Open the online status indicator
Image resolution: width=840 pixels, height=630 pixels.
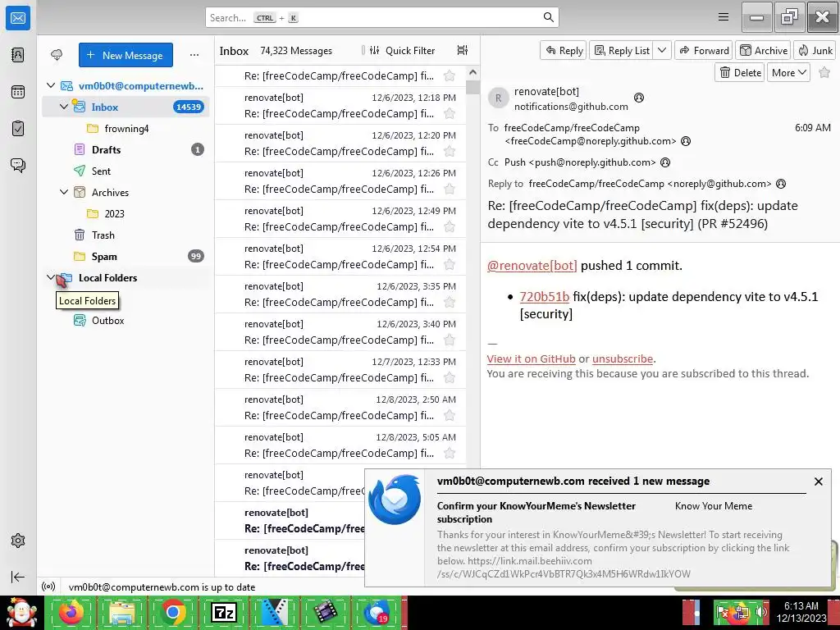tap(48, 587)
